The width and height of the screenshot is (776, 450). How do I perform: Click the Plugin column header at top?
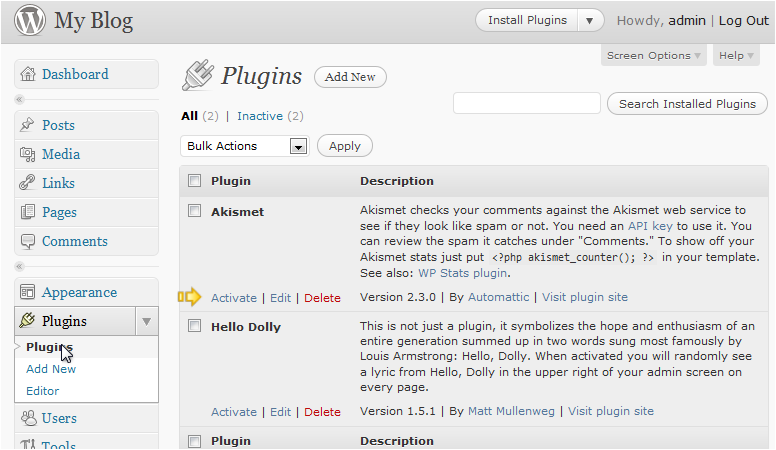(231, 181)
